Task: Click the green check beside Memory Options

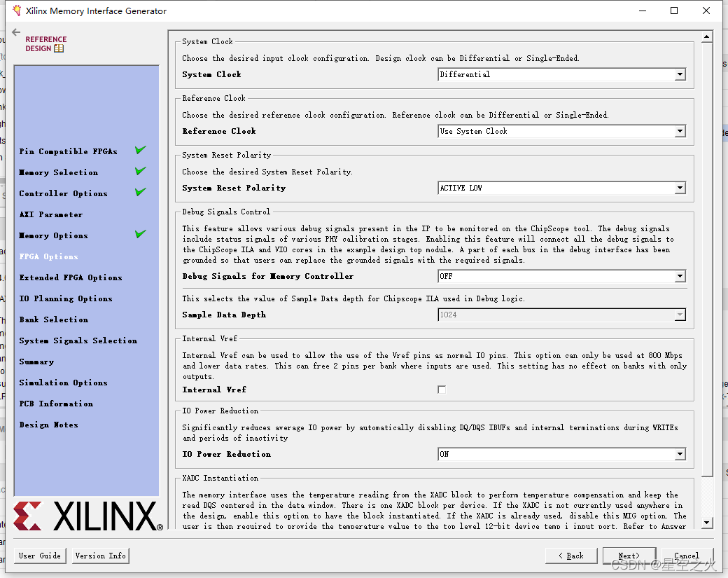Action: click(141, 234)
